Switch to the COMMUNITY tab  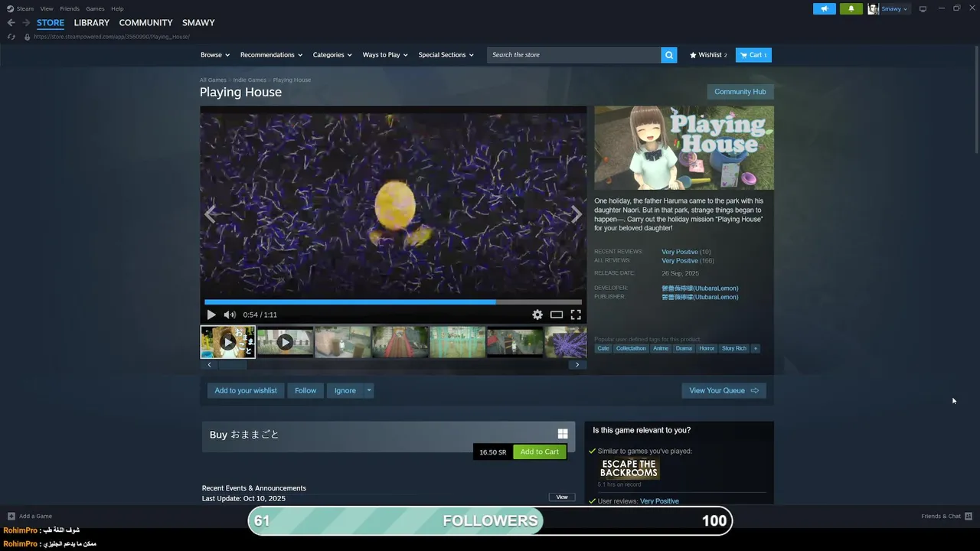[145, 23]
